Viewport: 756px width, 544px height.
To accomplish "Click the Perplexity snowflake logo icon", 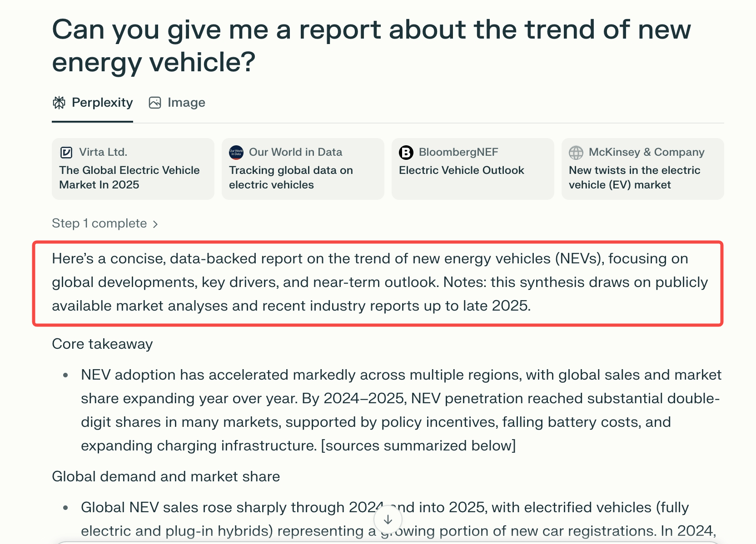I will (x=59, y=103).
